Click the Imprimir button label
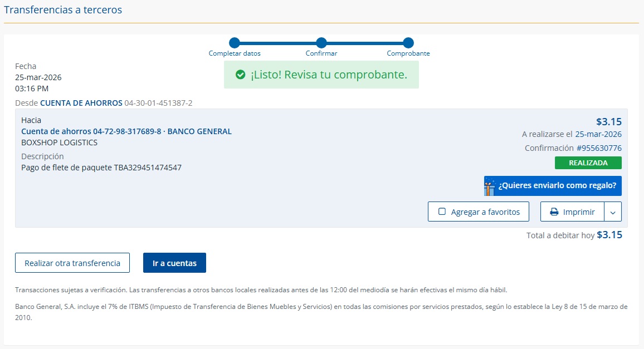 pyautogui.click(x=579, y=212)
